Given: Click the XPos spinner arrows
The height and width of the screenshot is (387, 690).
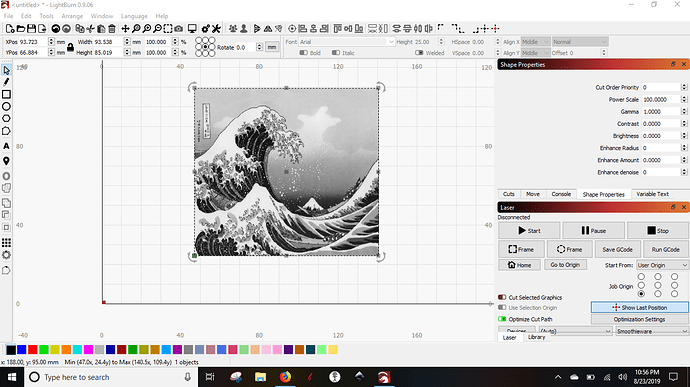Looking at the screenshot, I should [x=51, y=42].
